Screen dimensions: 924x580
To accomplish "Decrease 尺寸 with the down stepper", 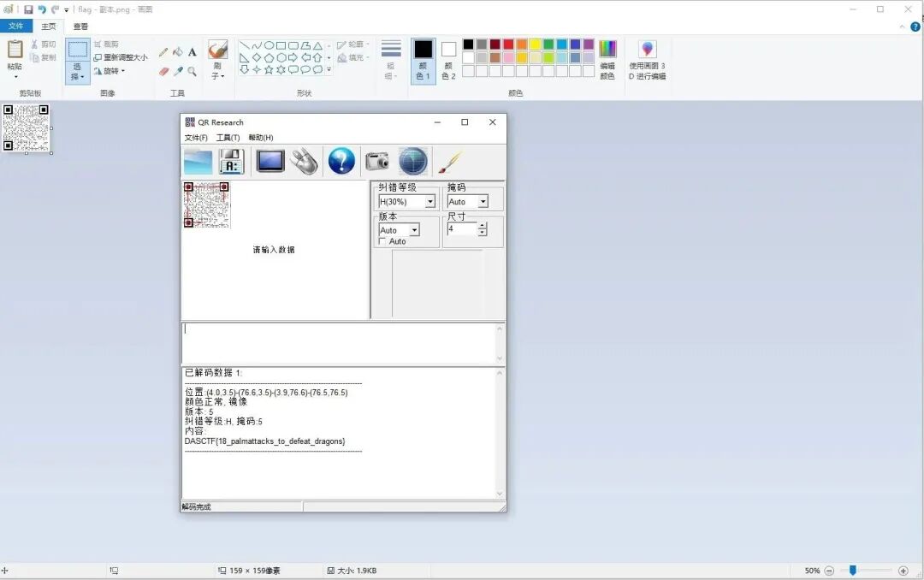I will [x=483, y=233].
